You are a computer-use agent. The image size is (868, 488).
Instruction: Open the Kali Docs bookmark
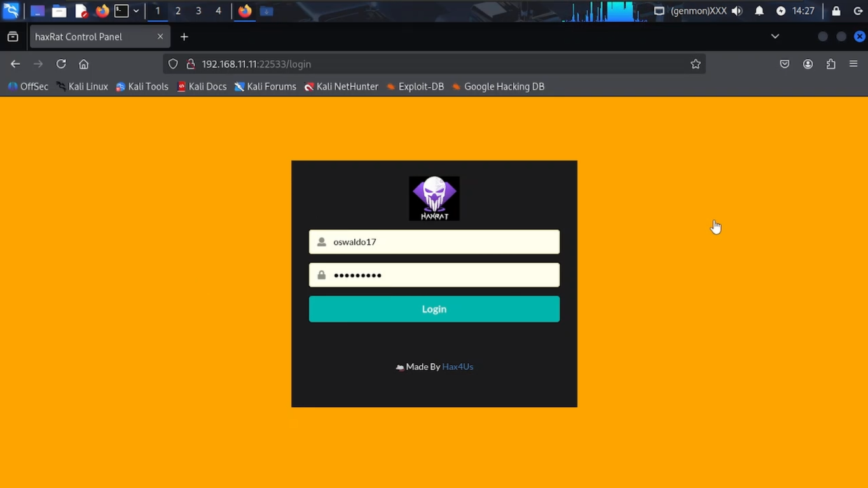click(x=201, y=87)
